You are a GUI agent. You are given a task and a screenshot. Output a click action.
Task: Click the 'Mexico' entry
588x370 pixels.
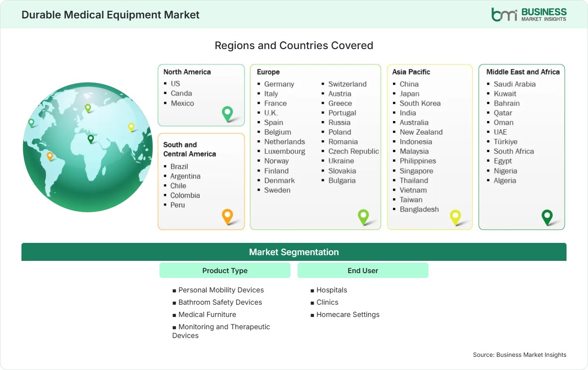click(x=182, y=103)
